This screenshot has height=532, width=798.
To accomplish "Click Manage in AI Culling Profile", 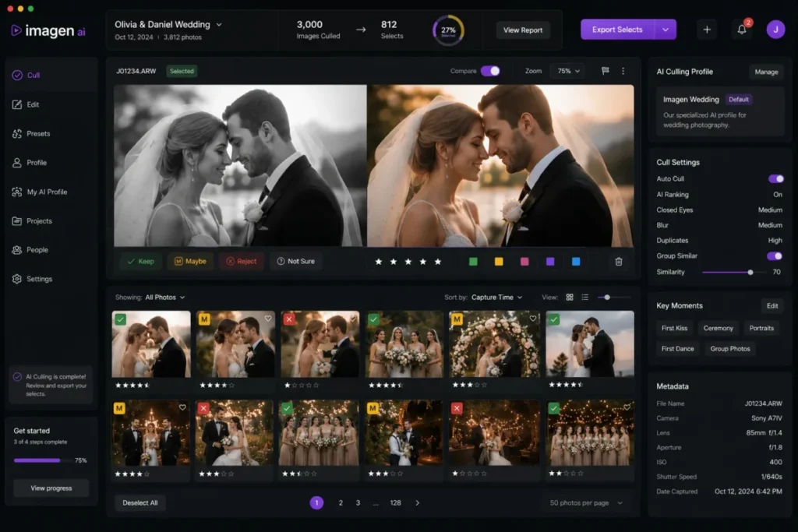I will [766, 72].
